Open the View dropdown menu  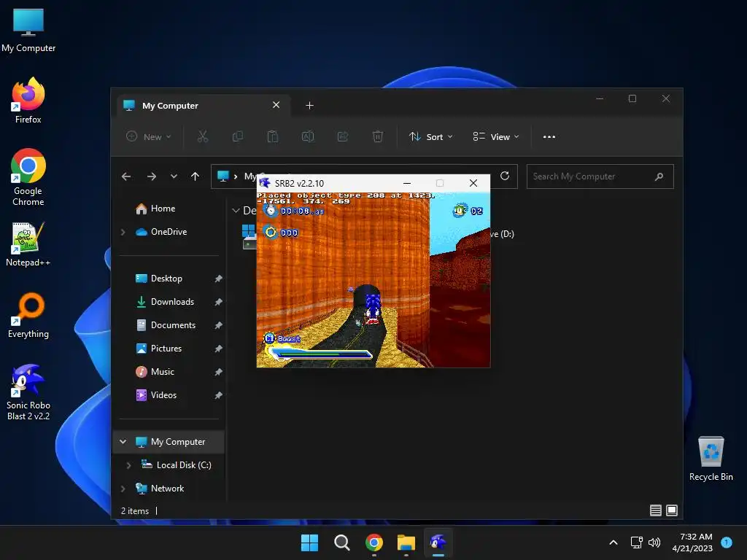(x=496, y=136)
